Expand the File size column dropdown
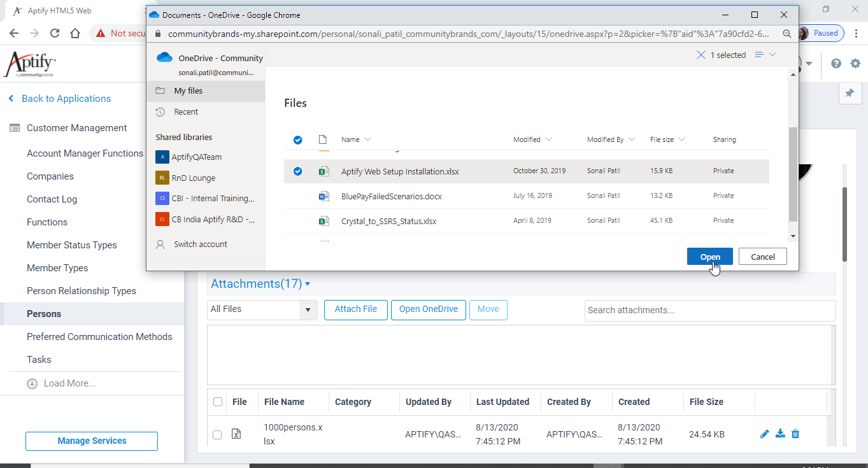Screen dimensions: 868x468 [681, 139]
